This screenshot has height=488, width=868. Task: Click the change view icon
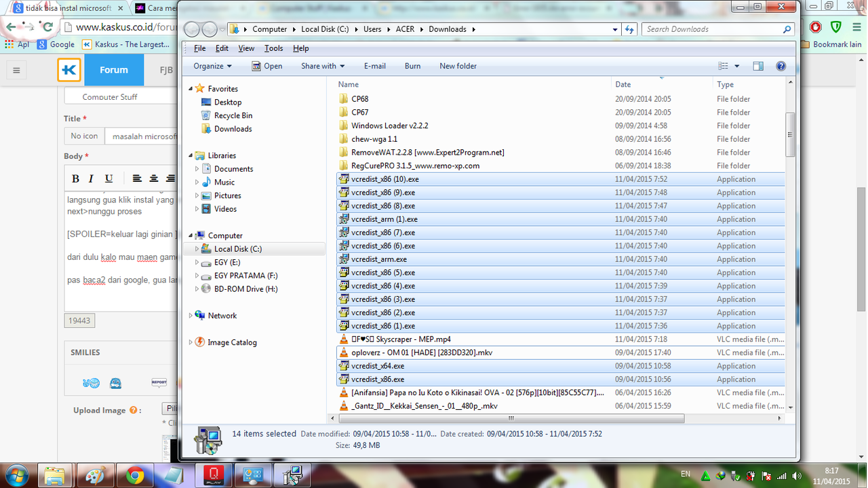[x=723, y=66]
